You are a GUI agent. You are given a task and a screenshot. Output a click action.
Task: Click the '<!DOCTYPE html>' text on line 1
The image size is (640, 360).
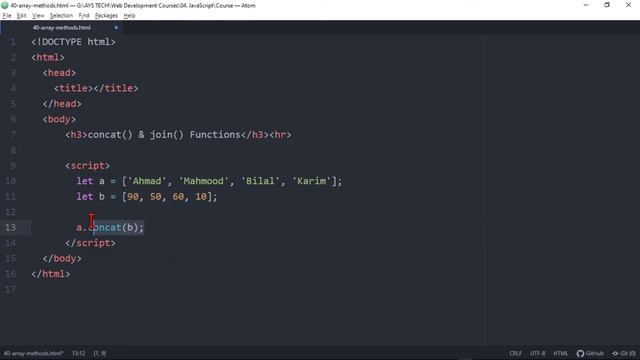(73, 42)
